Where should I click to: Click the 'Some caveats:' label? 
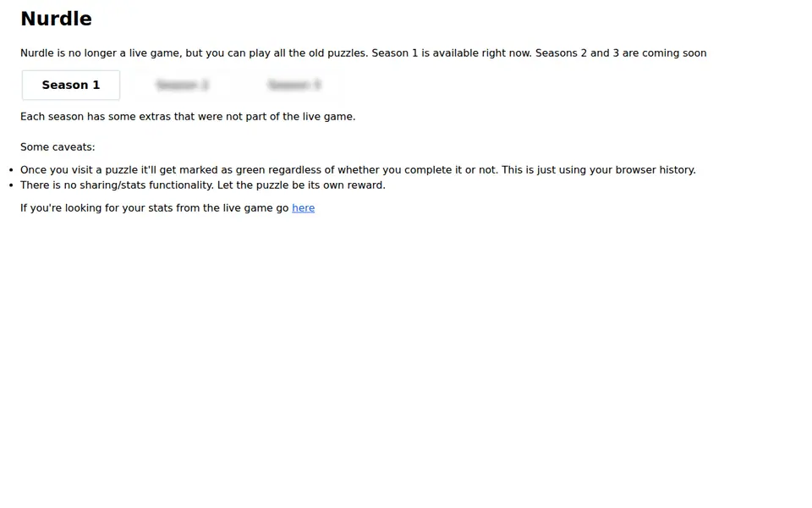coord(58,146)
